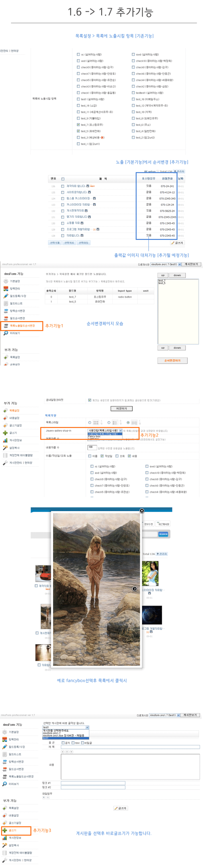Click the upper 'down' order button
This screenshot has width=203, height=868.
[x=177, y=275]
